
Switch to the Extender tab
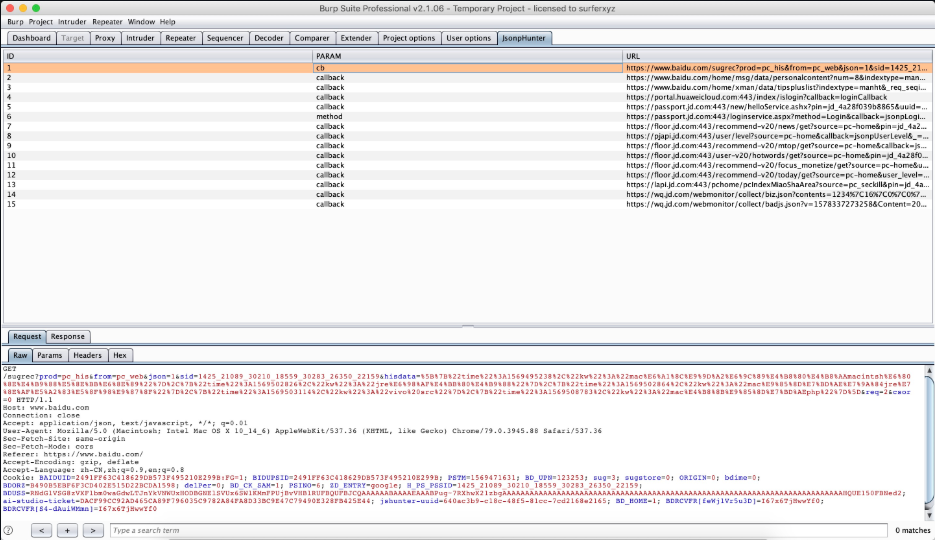[356, 38]
